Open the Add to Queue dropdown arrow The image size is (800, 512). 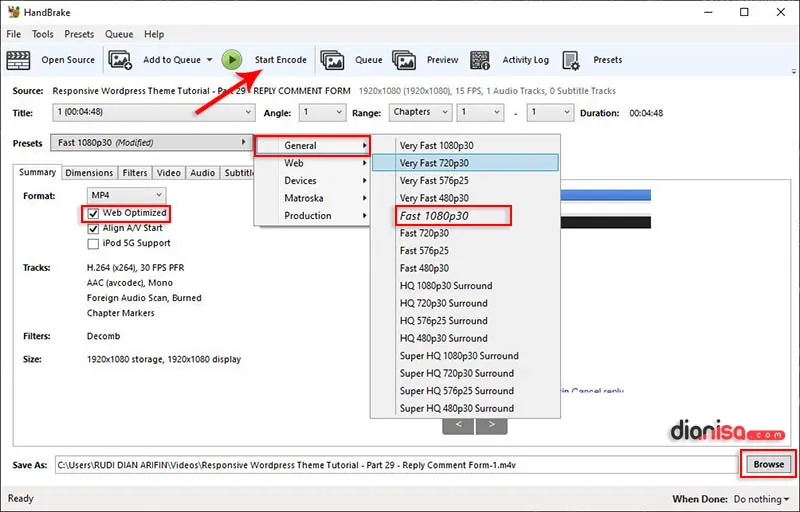[x=210, y=60]
